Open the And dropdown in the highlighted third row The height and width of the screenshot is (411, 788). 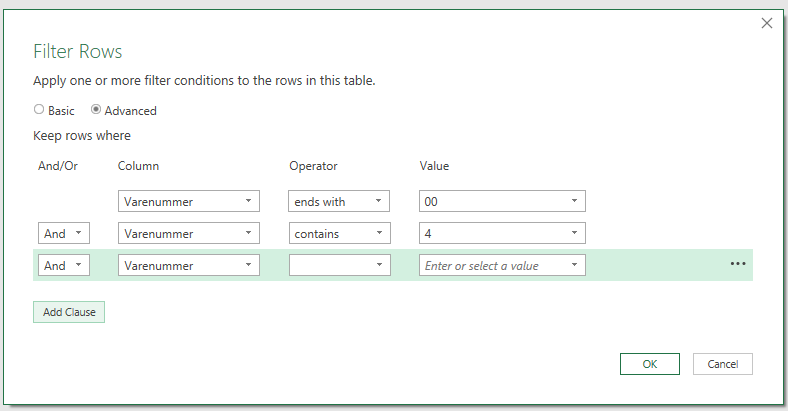pyautogui.click(x=64, y=265)
